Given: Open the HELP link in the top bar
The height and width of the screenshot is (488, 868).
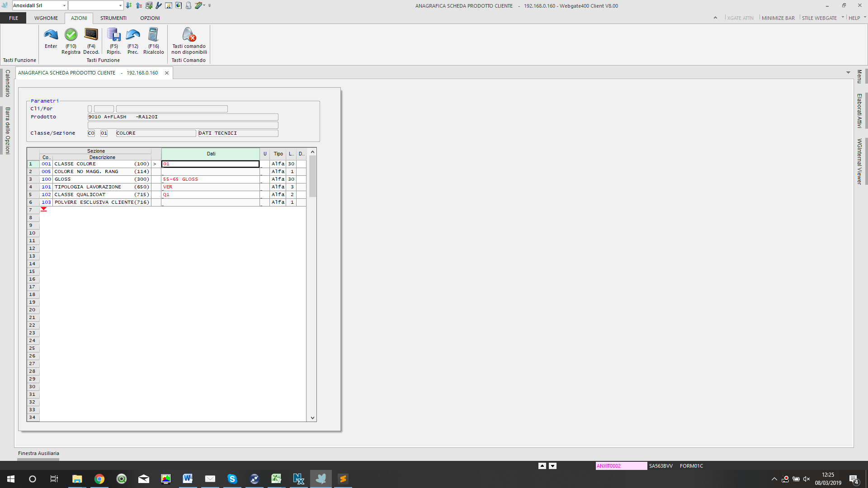Looking at the screenshot, I should coord(854,18).
